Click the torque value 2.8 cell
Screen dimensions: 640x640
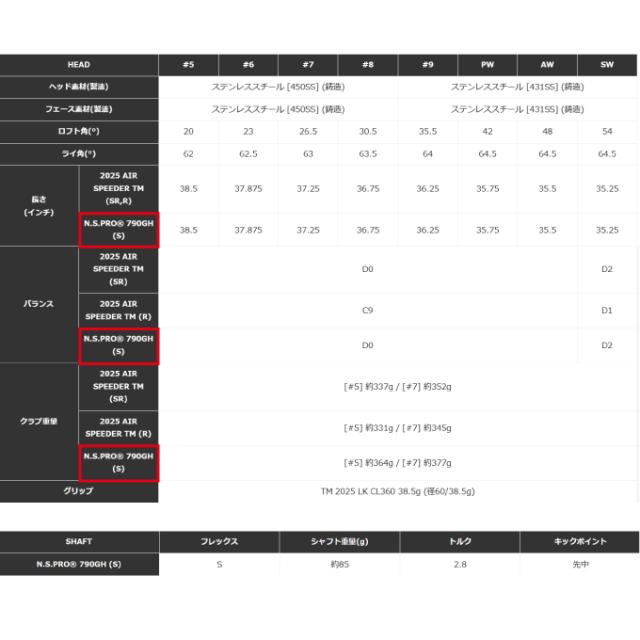[460, 564]
